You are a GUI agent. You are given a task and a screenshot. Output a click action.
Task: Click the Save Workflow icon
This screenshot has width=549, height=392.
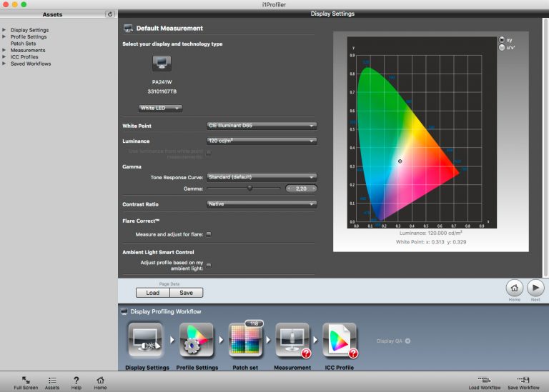coord(523,380)
